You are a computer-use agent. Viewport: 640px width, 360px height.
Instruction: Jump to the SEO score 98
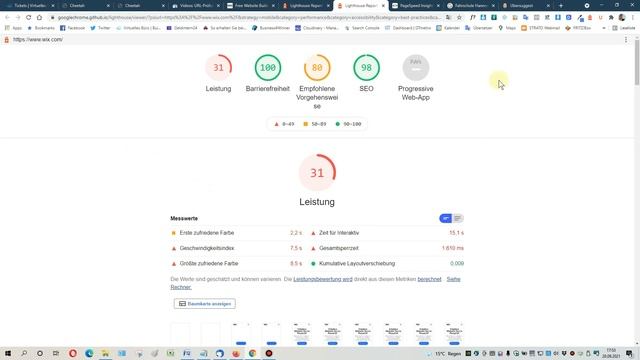tap(366, 73)
